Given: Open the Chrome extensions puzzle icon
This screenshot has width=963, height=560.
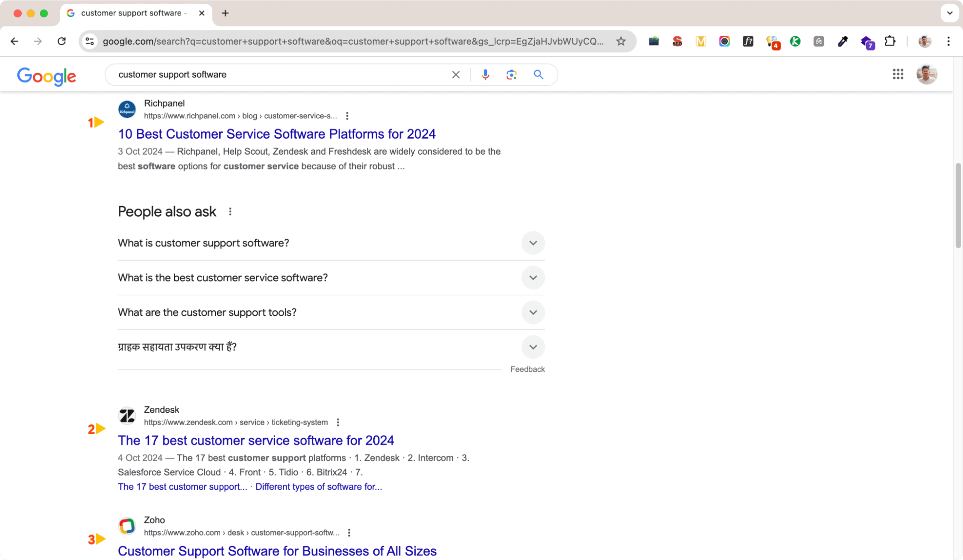Looking at the screenshot, I should tap(890, 41).
